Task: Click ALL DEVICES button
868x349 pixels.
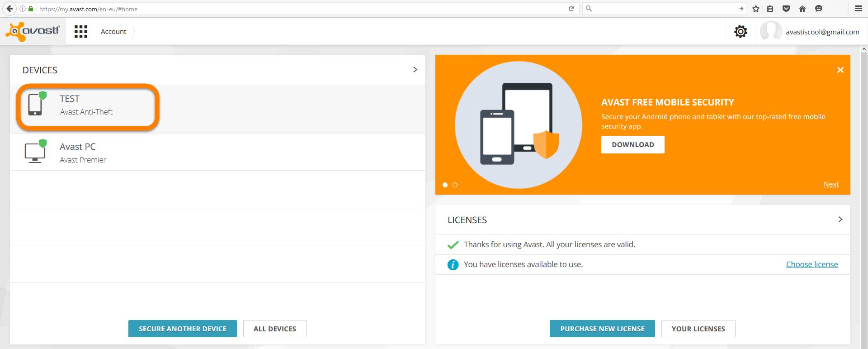Action: (275, 329)
